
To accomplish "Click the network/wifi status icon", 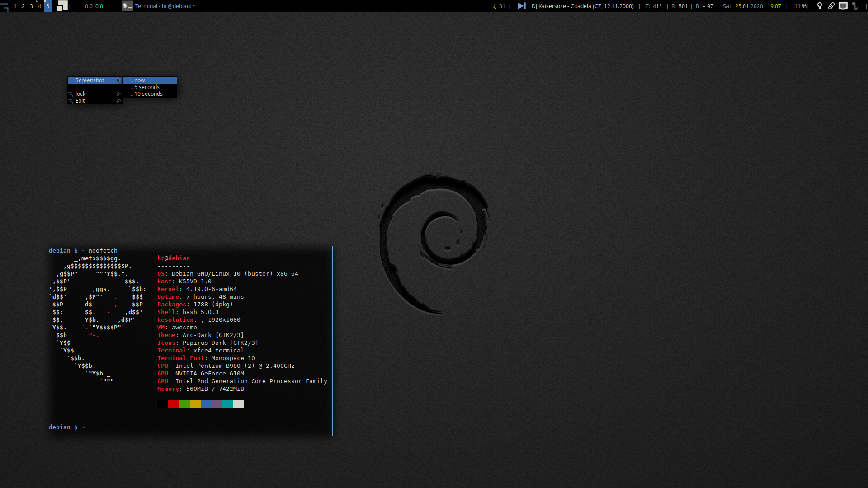I will 844,6.
